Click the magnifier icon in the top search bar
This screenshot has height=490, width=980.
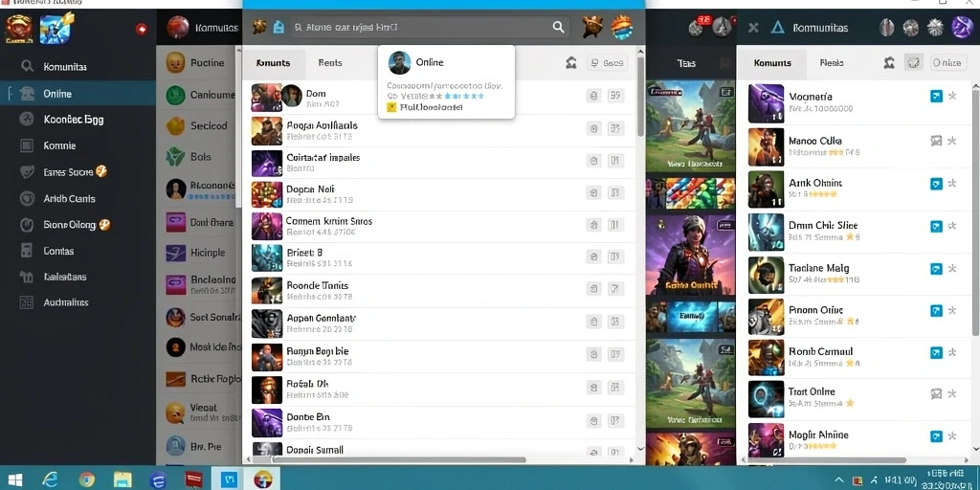558,27
